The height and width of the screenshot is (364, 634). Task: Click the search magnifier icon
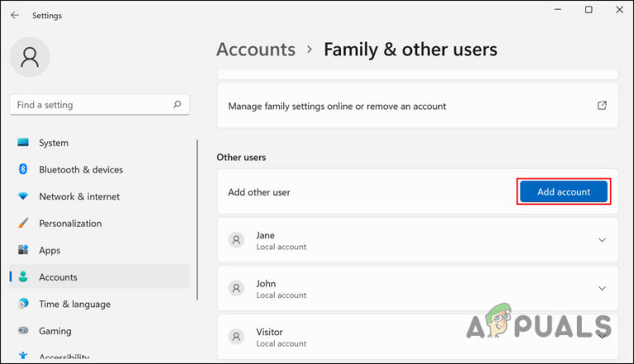coord(177,104)
